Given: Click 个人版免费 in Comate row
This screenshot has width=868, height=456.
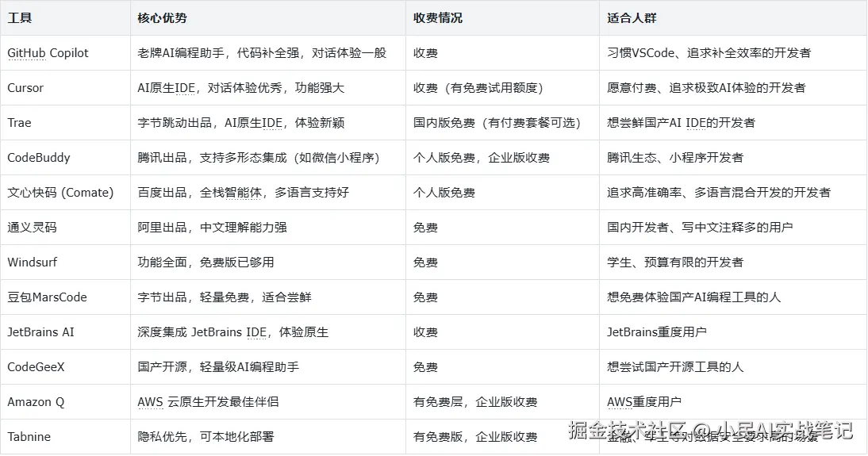Looking at the screenshot, I should pos(444,193).
